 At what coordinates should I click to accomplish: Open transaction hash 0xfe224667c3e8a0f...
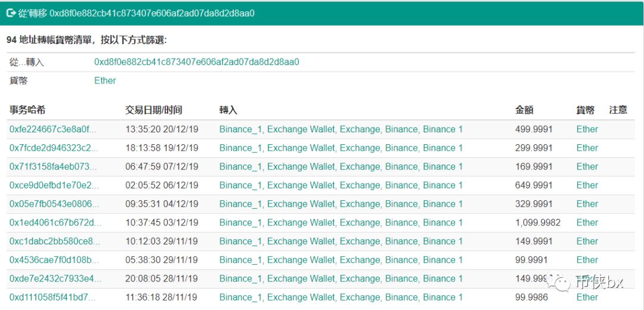[x=52, y=129]
